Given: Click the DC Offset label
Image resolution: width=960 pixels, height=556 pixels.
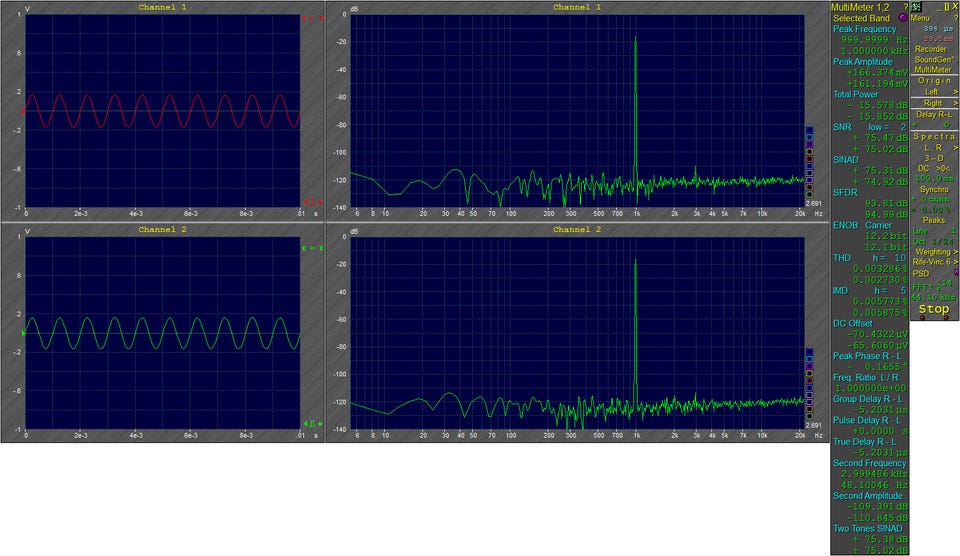Looking at the screenshot, I should click(852, 323).
